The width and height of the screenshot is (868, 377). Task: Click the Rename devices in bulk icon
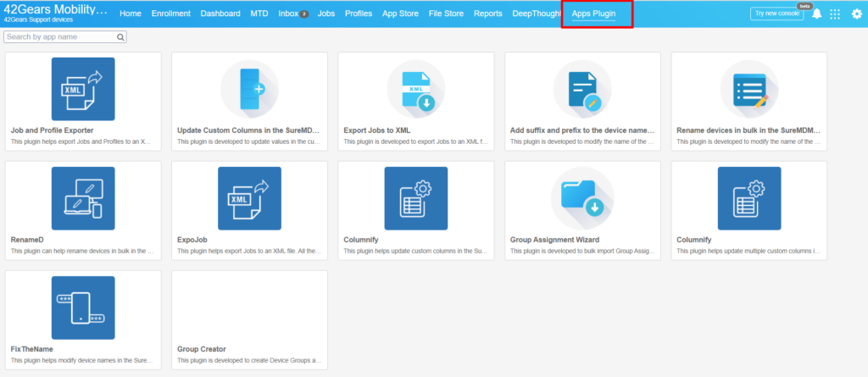click(749, 89)
